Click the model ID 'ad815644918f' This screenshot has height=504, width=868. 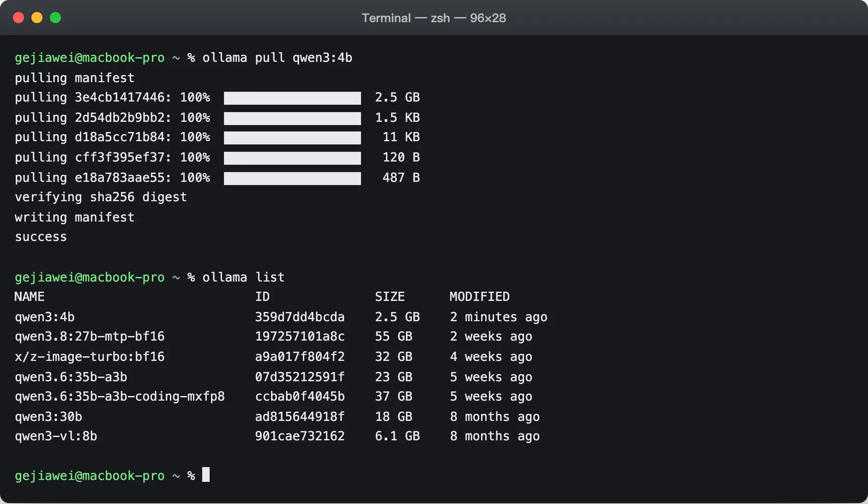coord(300,417)
